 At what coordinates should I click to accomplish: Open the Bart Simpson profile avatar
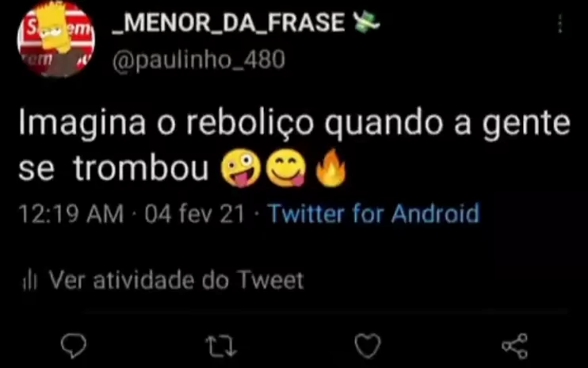[56, 39]
